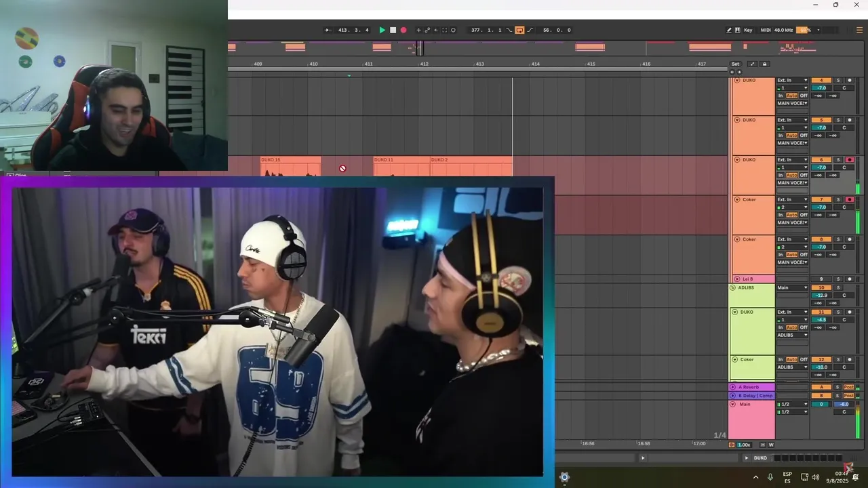Click the Capture MIDI bracket icon
Viewport: 868px width, 488px height.
(445, 30)
